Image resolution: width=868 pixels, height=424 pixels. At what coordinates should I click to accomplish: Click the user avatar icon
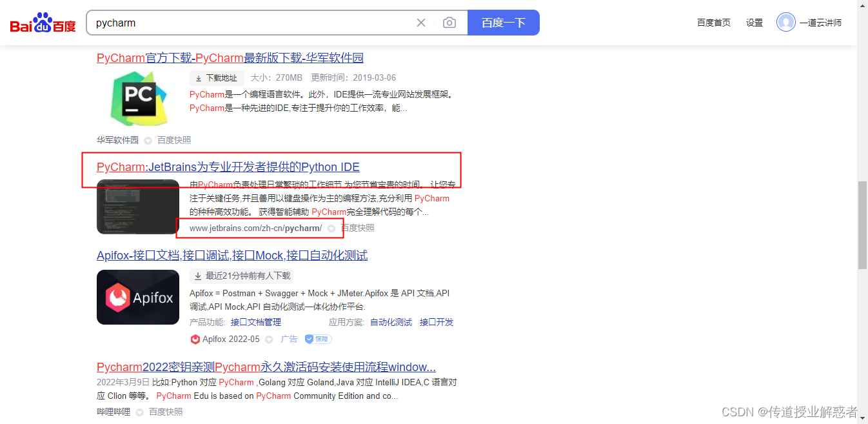[785, 22]
